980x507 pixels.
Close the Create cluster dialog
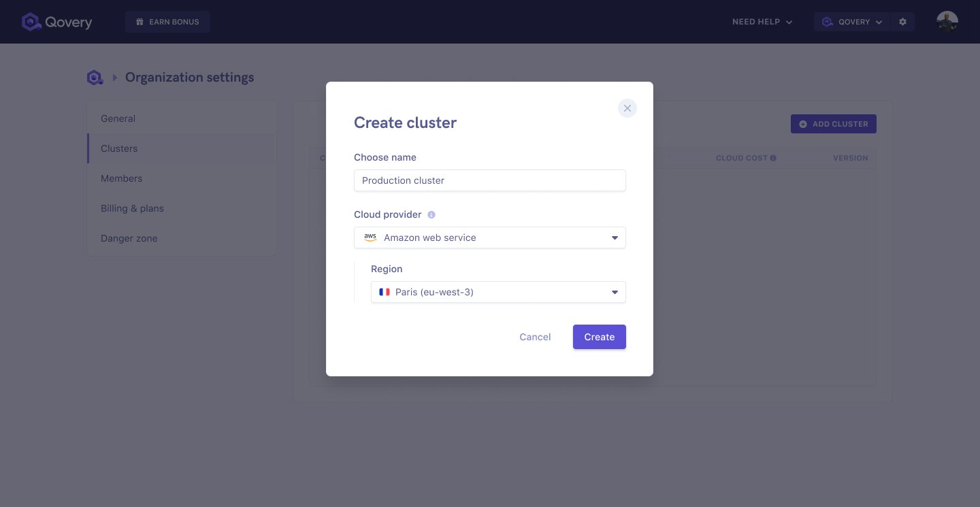point(627,108)
